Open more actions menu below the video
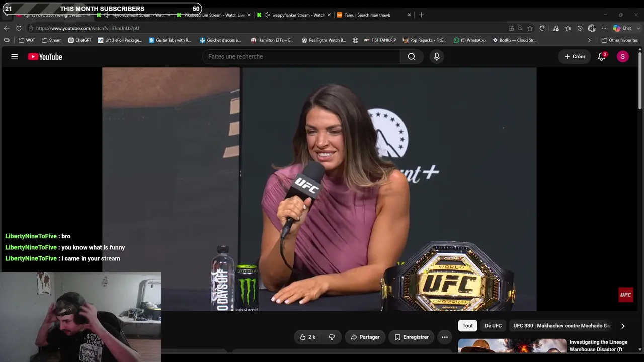The width and height of the screenshot is (644, 362). (445, 337)
